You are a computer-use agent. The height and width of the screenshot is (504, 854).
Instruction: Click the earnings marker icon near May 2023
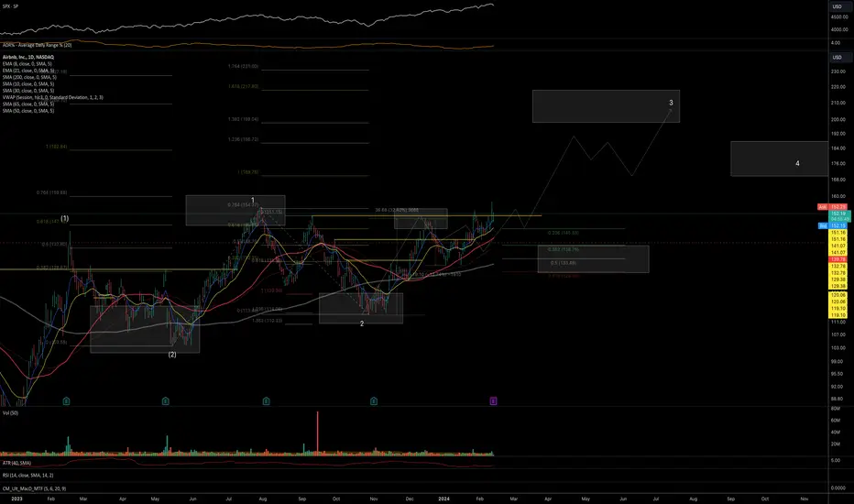(166, 401)
